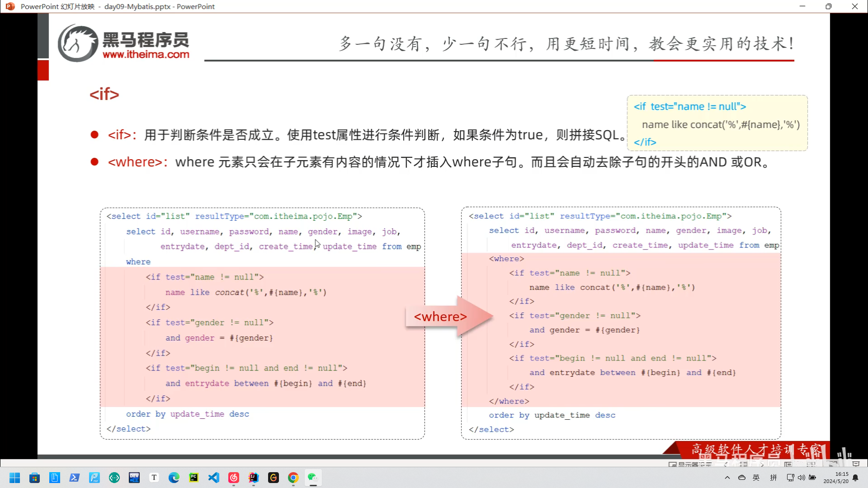Click right panel '<if test="gender != null">' line
This screenshot has height=488, width=868.
[575, 316]
